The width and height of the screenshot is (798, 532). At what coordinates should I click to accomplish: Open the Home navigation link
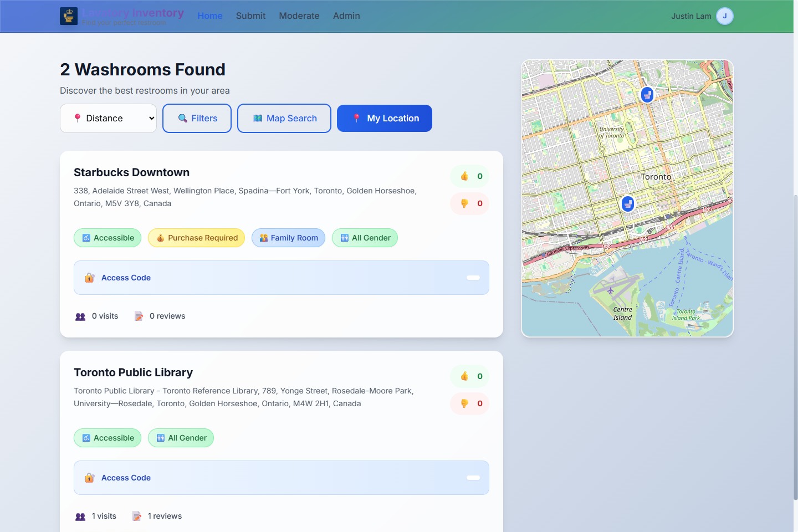[210, 16]
